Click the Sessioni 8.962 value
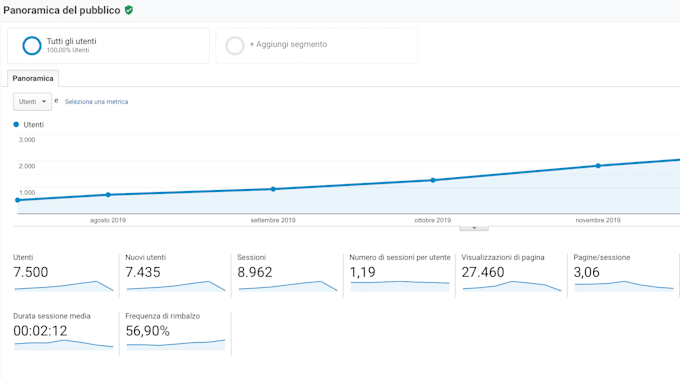This screenshot has width=680, height=379. pyautogui.click(x=255, y=272)
